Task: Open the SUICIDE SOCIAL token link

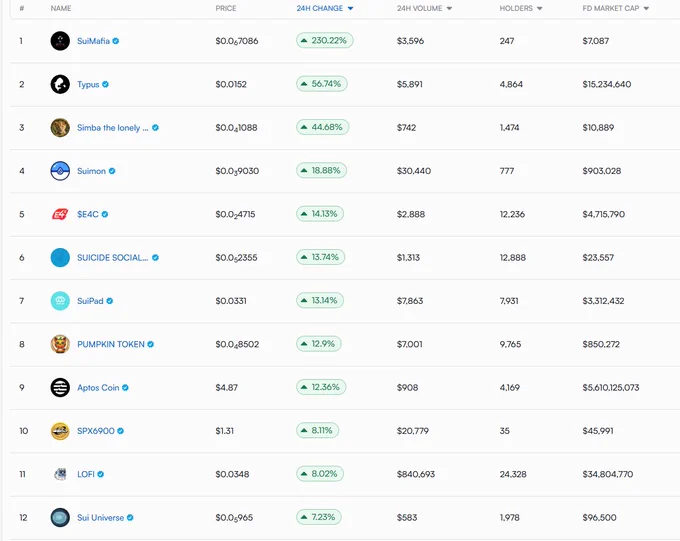Action: [x=112, y=258]
